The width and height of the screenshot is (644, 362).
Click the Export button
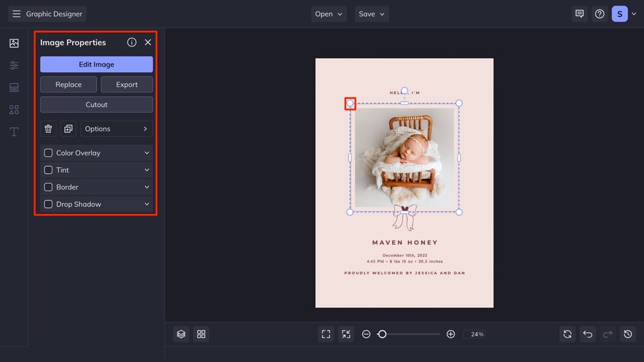point(127,85)
